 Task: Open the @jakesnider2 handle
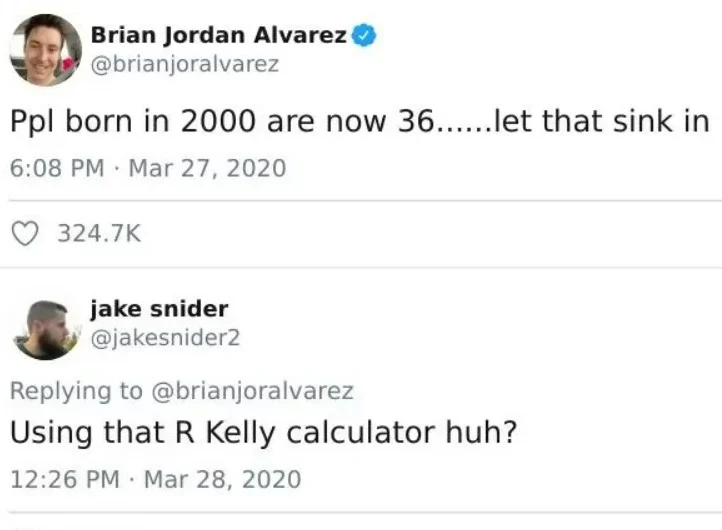tap(165, 338)
